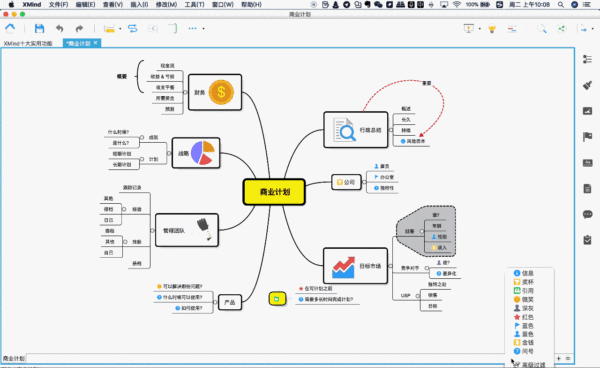Collapse the 战略 topic branch
Image resolution: width=600 pixels, height=368 pixels.
(169, 153)
